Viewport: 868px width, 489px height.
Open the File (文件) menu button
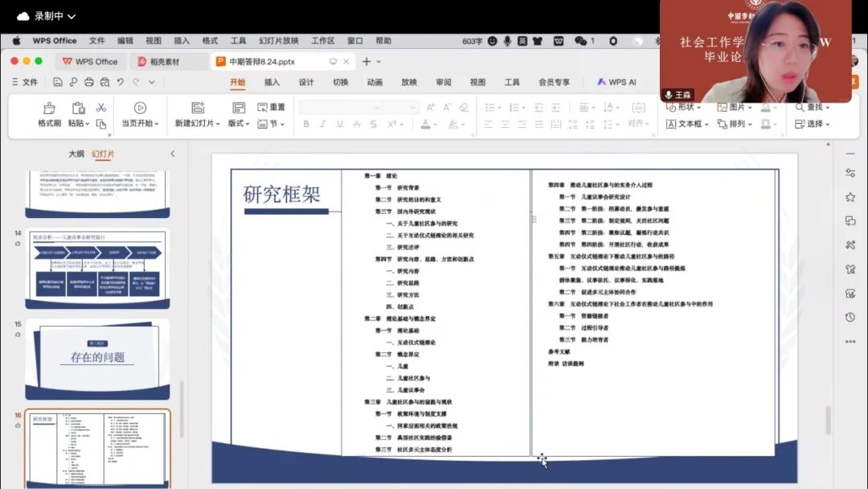(24, 82)
